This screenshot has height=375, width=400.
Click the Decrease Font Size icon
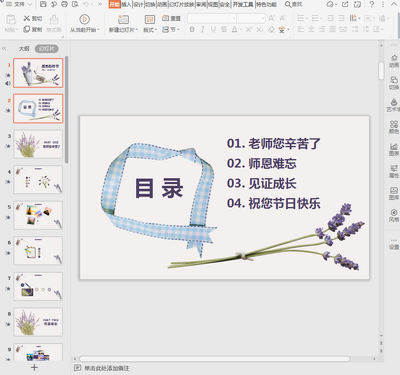pos(283,18)
